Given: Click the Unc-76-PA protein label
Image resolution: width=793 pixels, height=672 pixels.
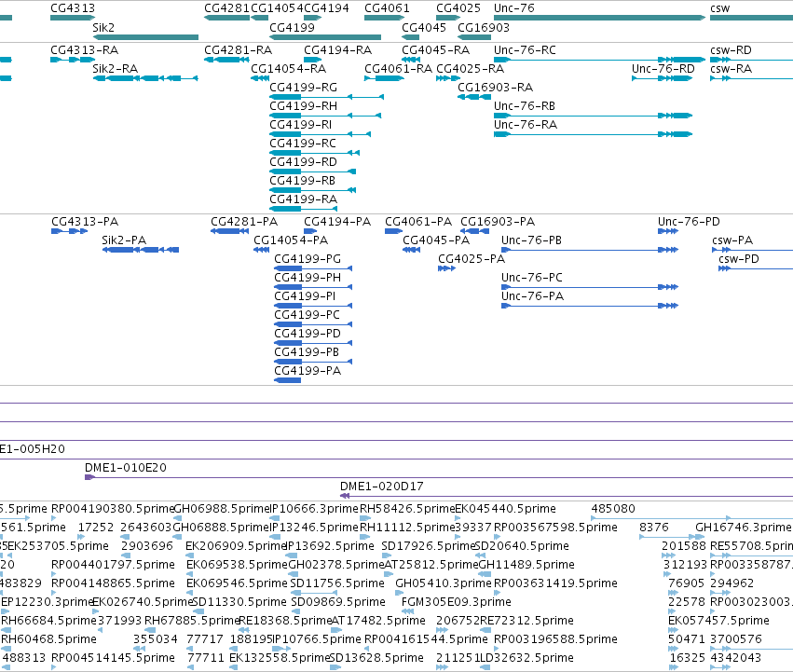Looking at the screenshot, I should pyautogui.click(x=532, y=296).
